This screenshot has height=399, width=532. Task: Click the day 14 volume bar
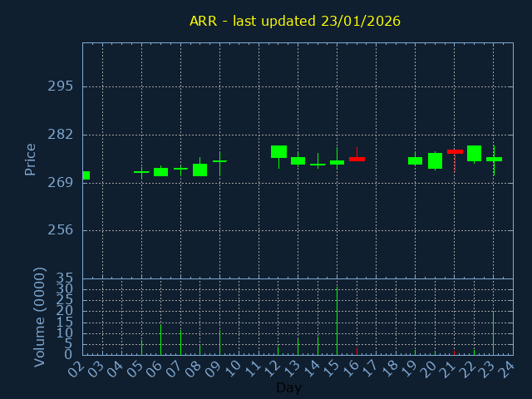click(x=318, y=345)
